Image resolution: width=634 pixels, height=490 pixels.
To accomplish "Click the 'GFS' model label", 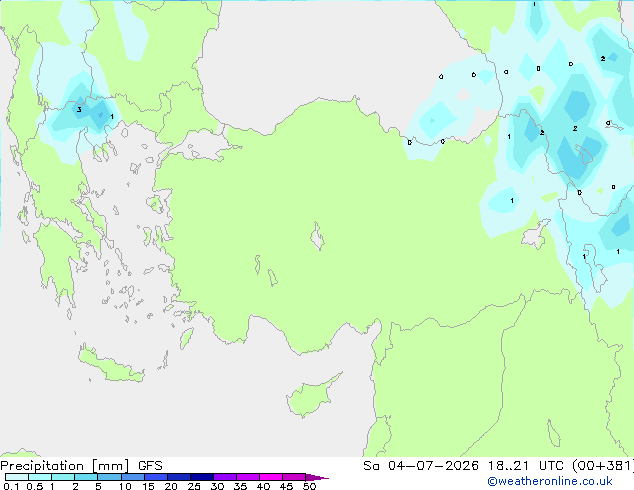I will point(150,466).
